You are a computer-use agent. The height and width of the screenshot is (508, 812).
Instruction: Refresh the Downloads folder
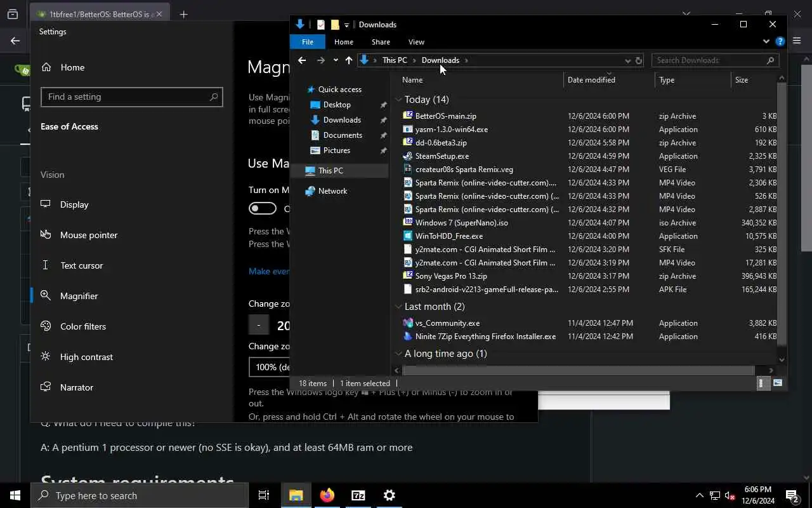pyautogui.click(x=639, y=60)
